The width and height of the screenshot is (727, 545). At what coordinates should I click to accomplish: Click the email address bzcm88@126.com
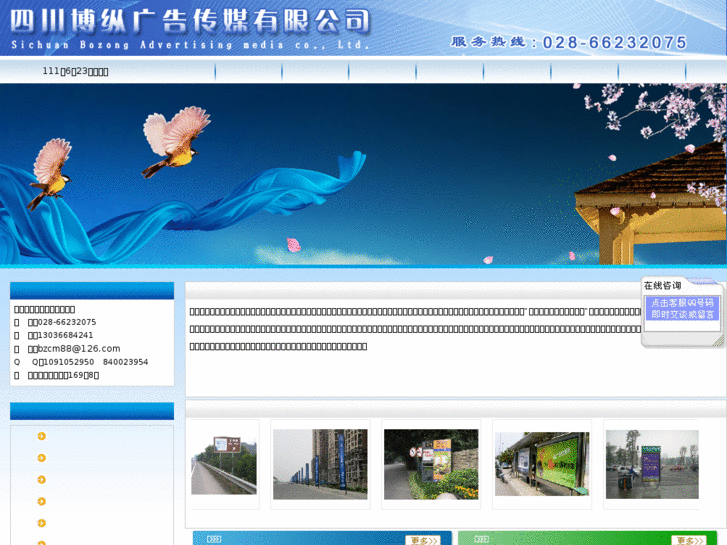[79, 348]
